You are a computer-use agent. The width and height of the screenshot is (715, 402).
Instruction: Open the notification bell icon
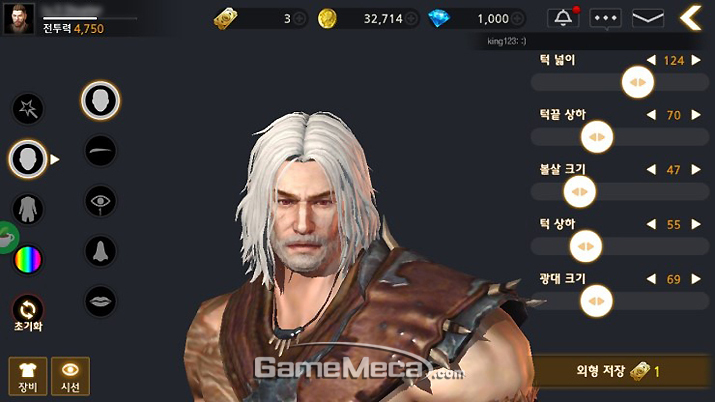click(x=563, y=18)
